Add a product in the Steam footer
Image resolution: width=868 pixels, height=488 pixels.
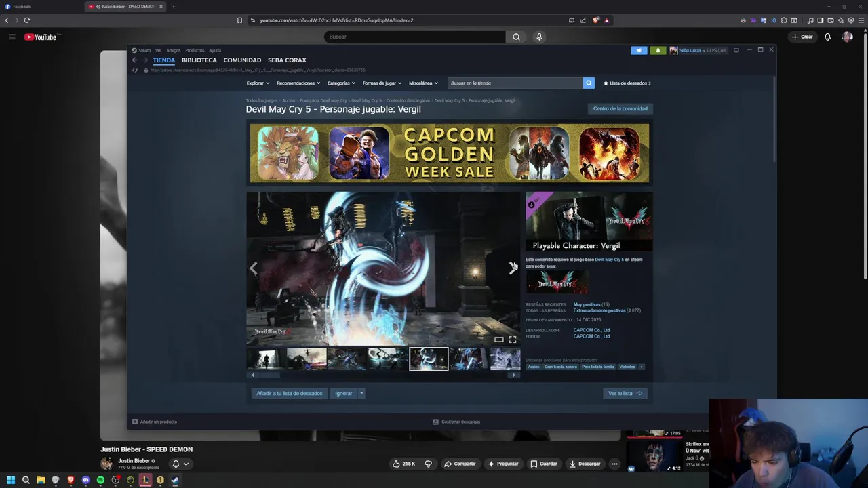click(x=155, y=422)
